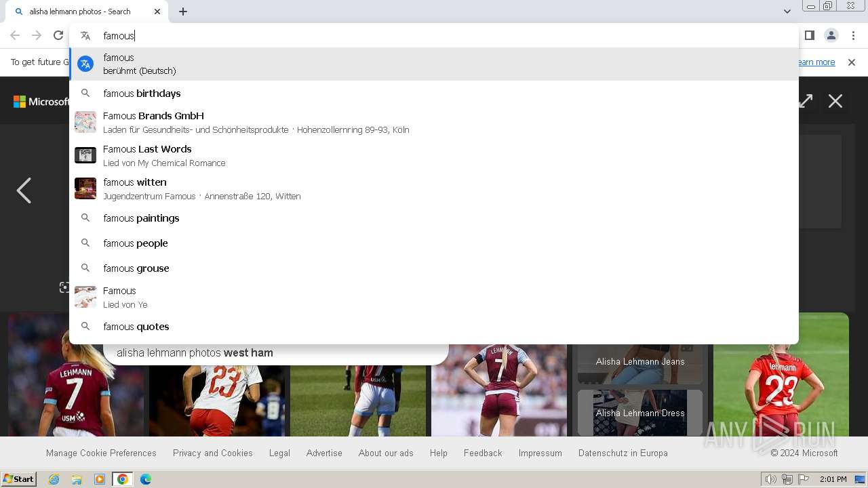Click the visual search icon

click(x=64, y=287)
